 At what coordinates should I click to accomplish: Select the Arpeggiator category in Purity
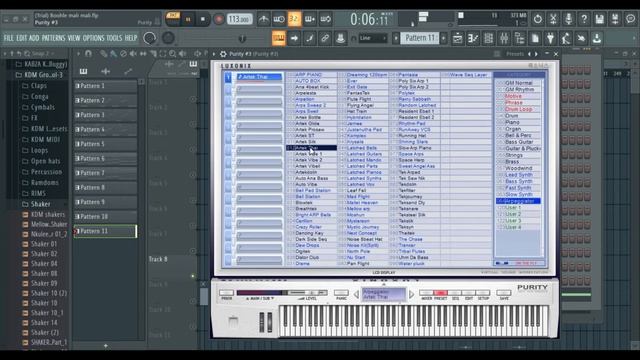point(518,201)
